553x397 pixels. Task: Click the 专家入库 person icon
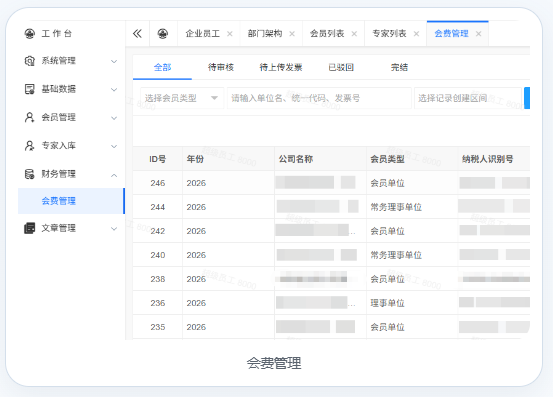point(30,146)
